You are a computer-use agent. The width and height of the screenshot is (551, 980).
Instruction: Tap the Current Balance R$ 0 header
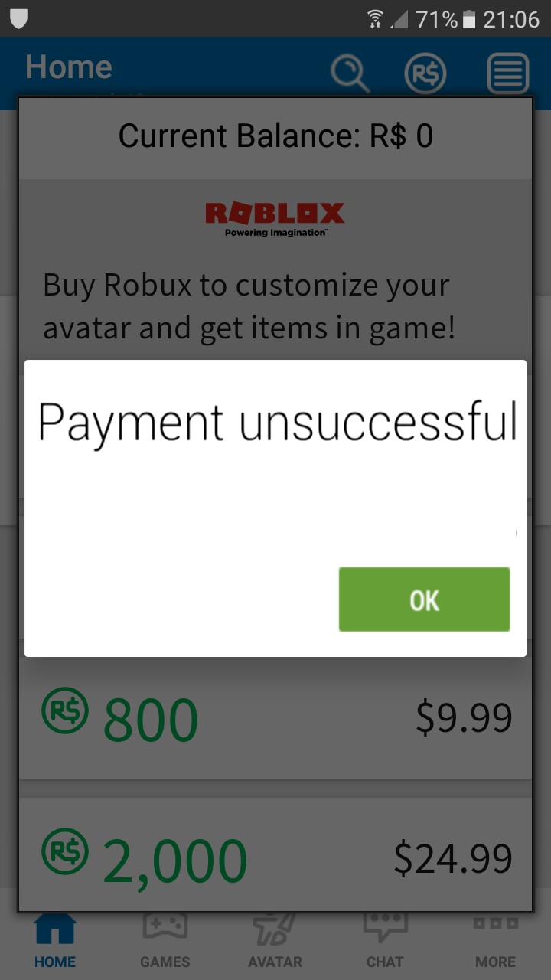tap(275, 136)
